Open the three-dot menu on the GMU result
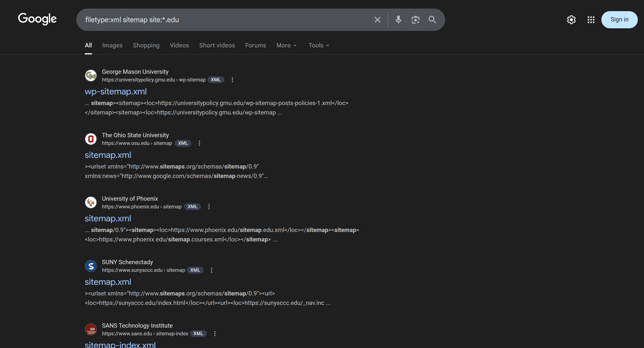Image resolution: width=644 pixels, height=348 pixels. (x=232, y=80)
